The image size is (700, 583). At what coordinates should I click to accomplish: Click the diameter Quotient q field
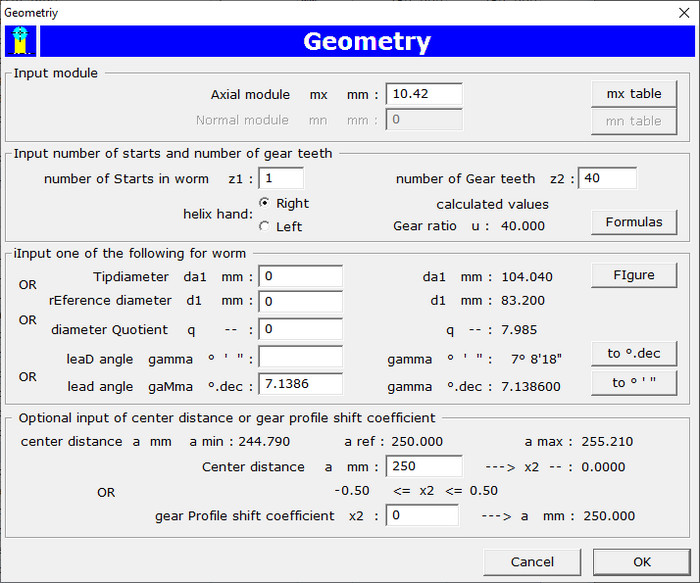(300, 329)
